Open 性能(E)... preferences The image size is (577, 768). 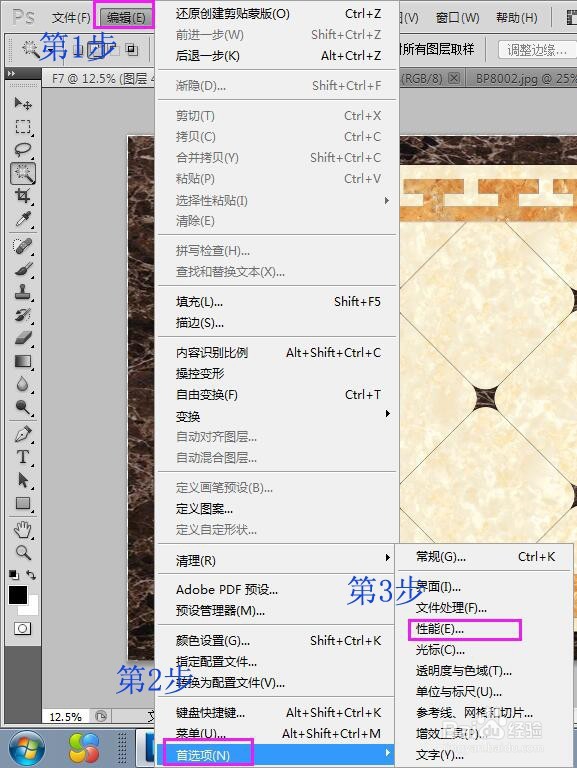(485, 629)
